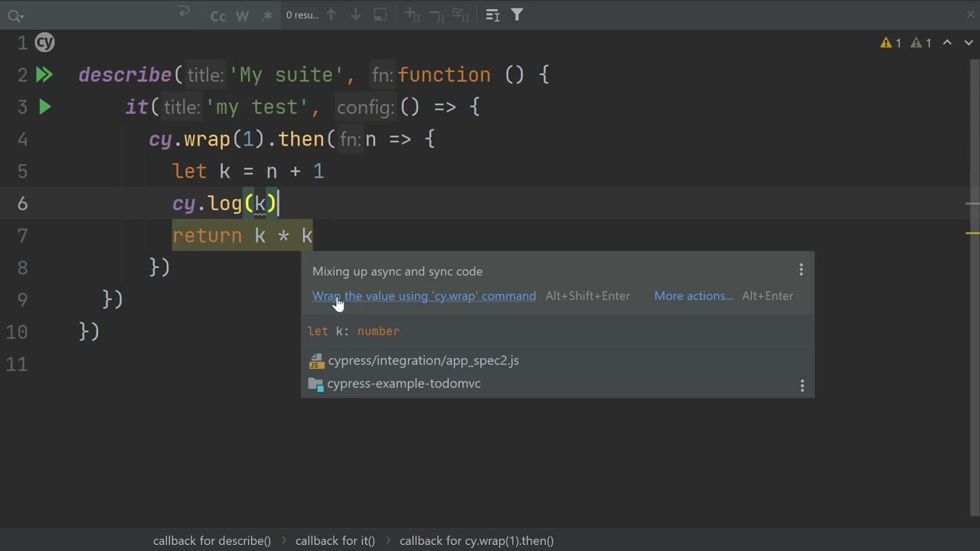
Task: Run 'My suite' with double-arrow gutter icon
Action: (44, 75)
